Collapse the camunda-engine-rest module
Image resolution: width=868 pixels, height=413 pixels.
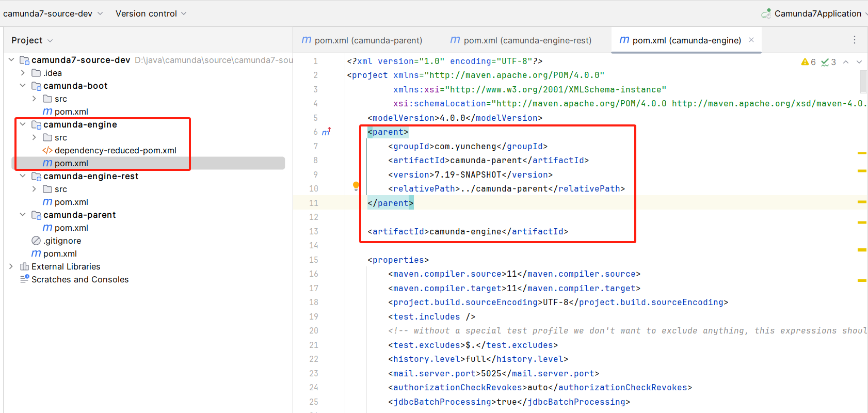[x=23, y=176]
